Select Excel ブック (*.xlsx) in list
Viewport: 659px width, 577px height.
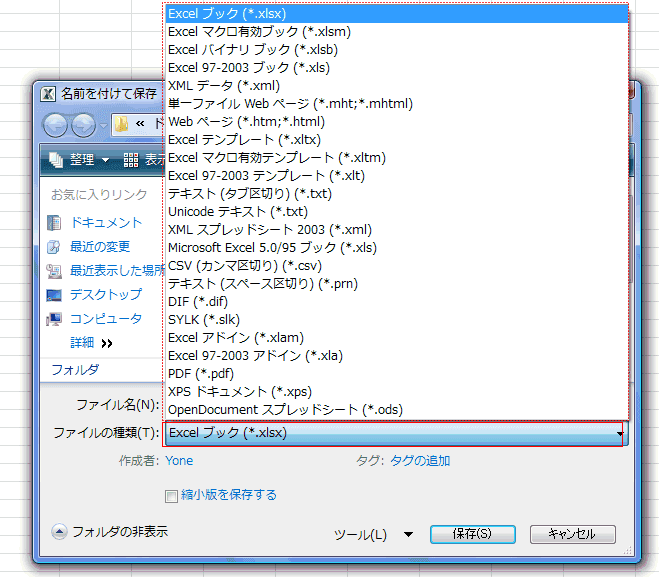(395, 13)
